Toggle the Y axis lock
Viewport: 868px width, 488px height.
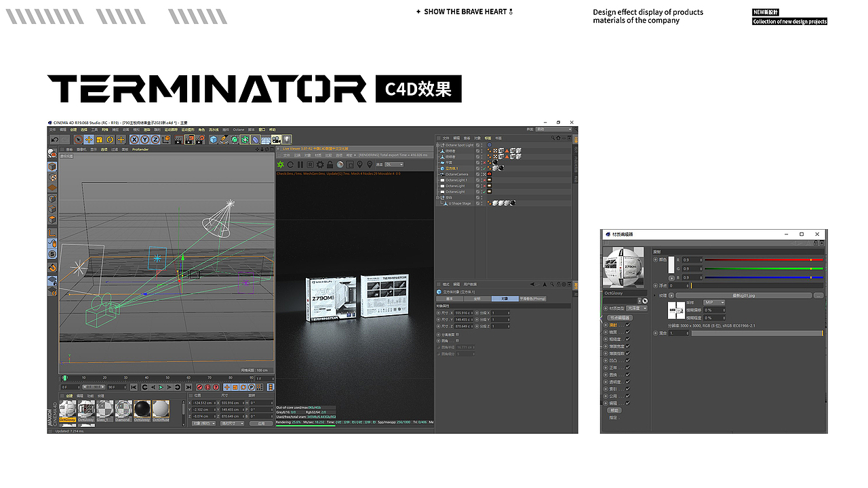click(145, 140)
